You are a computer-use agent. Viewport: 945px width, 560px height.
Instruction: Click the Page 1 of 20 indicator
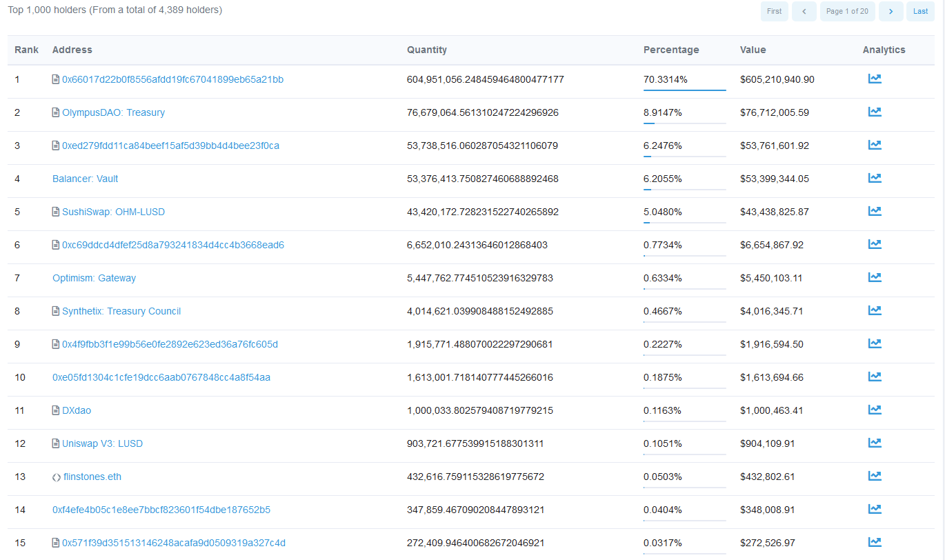click(847, 11)
